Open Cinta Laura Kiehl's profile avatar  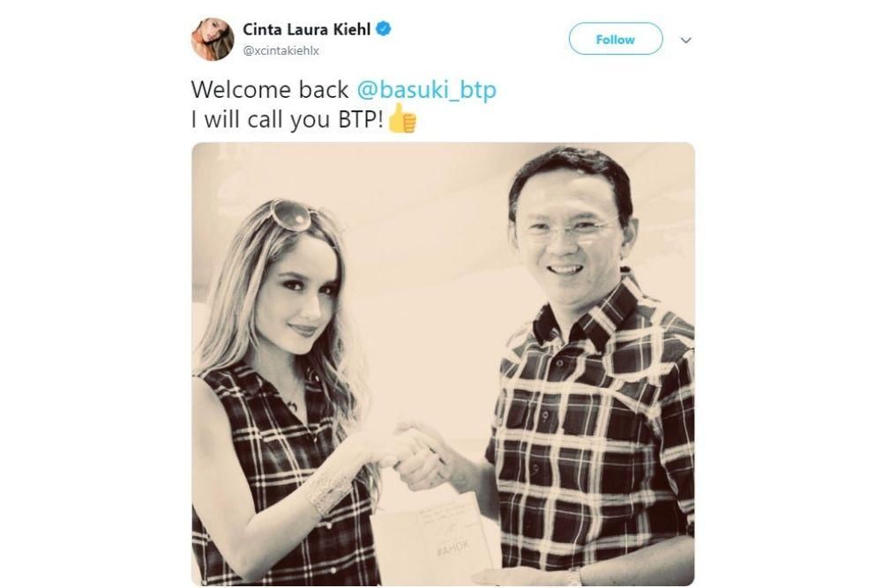[x=213, y=38]
